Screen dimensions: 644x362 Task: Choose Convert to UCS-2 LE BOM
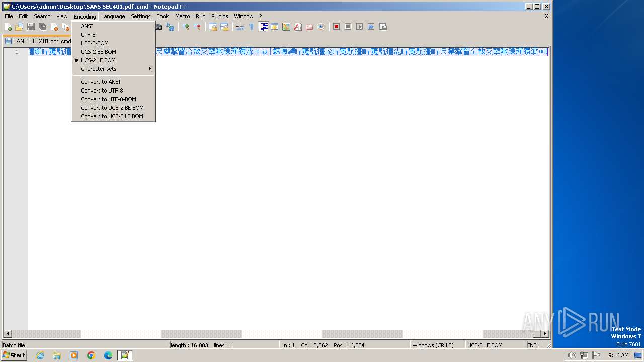point(113,116)
